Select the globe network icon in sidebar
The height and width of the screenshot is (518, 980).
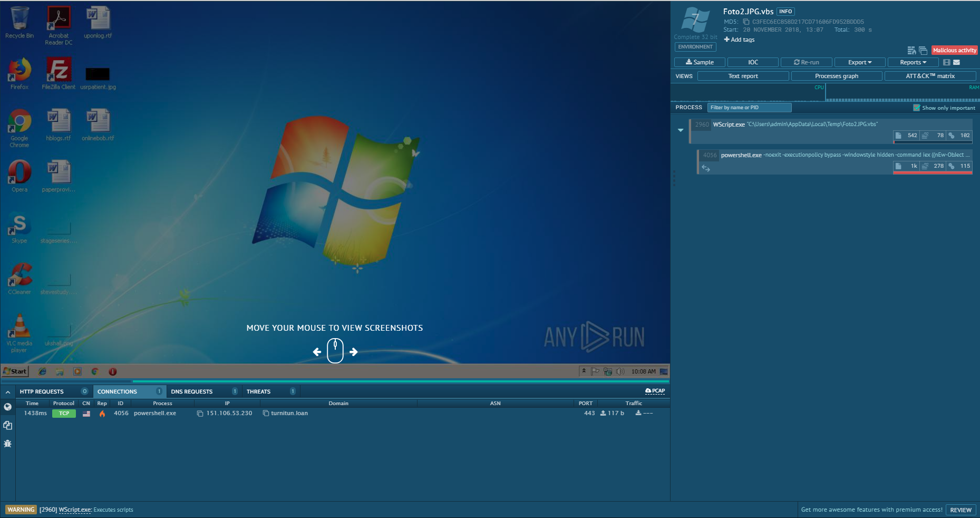point(7,407)
